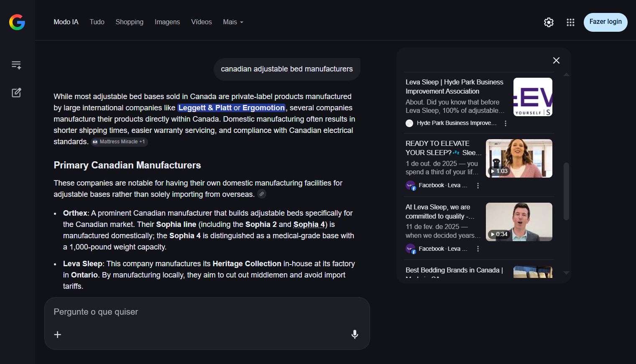Open READY TO ELEVATE YOUR SLEEP result title
The width and height of the screenshot is (636, 364).
click(x=443, y=148)
